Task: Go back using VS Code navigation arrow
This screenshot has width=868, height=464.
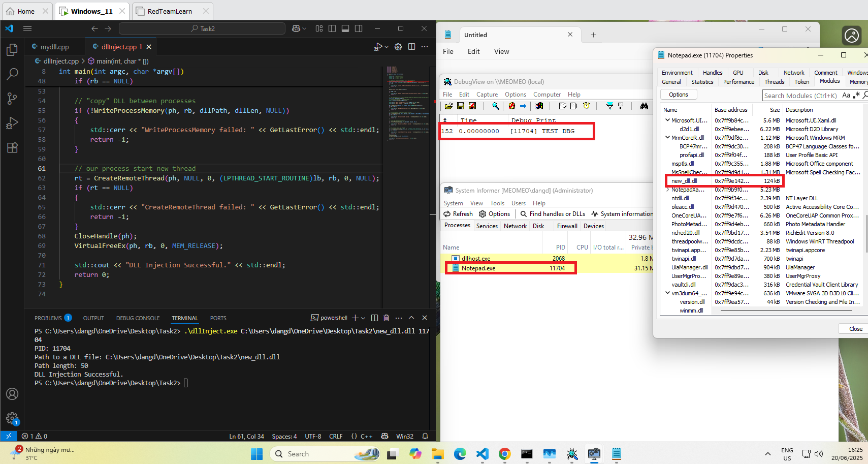Action: point(94,28)
